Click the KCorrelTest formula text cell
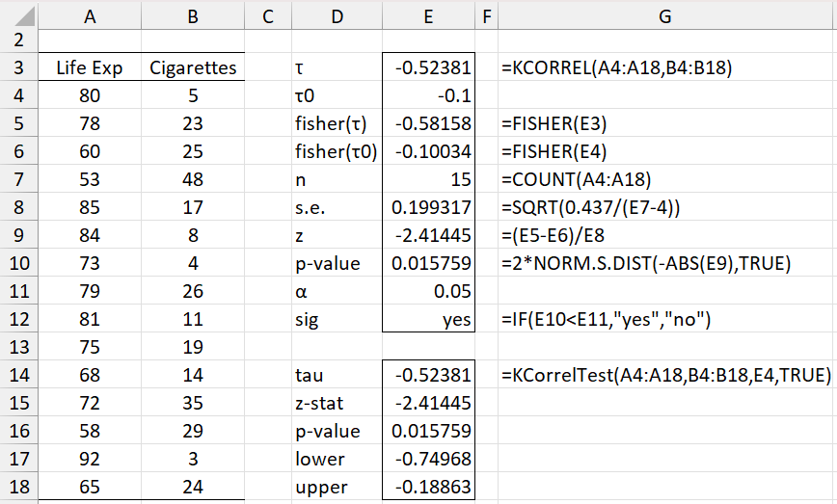The image size is (837, 504). [x=665, y=375]
